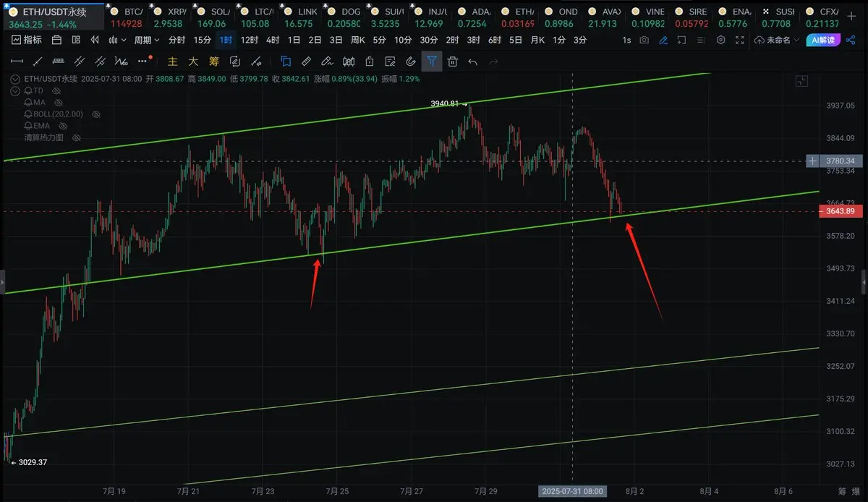Click the AI解读 button
Image resolution: width=868 pixels, height=502 pixels.
pos(824,41)
